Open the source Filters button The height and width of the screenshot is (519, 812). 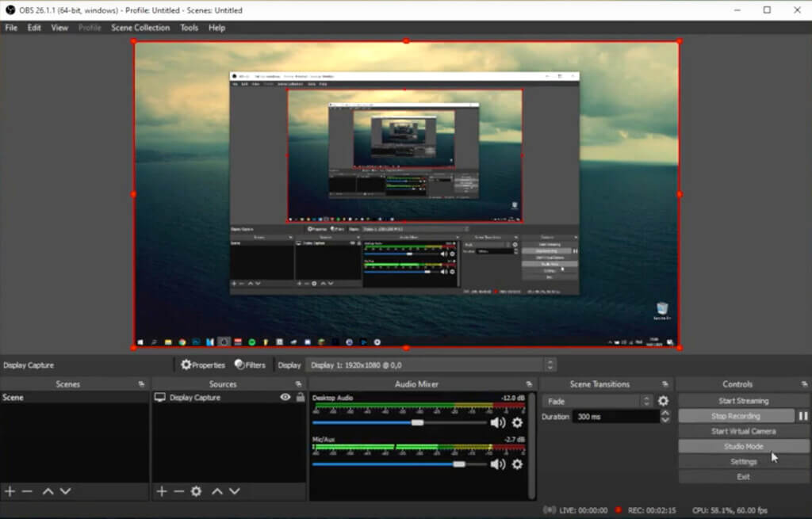click(x=250, y=364)
